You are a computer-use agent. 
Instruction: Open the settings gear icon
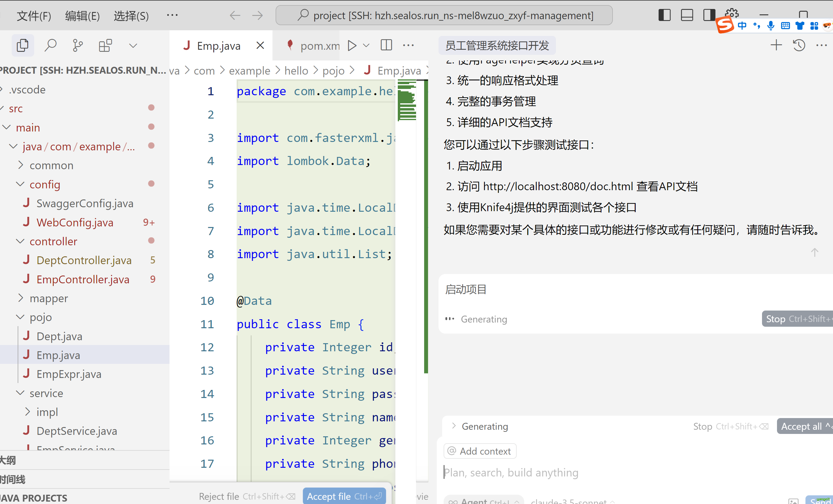click(x=732, y=13)
